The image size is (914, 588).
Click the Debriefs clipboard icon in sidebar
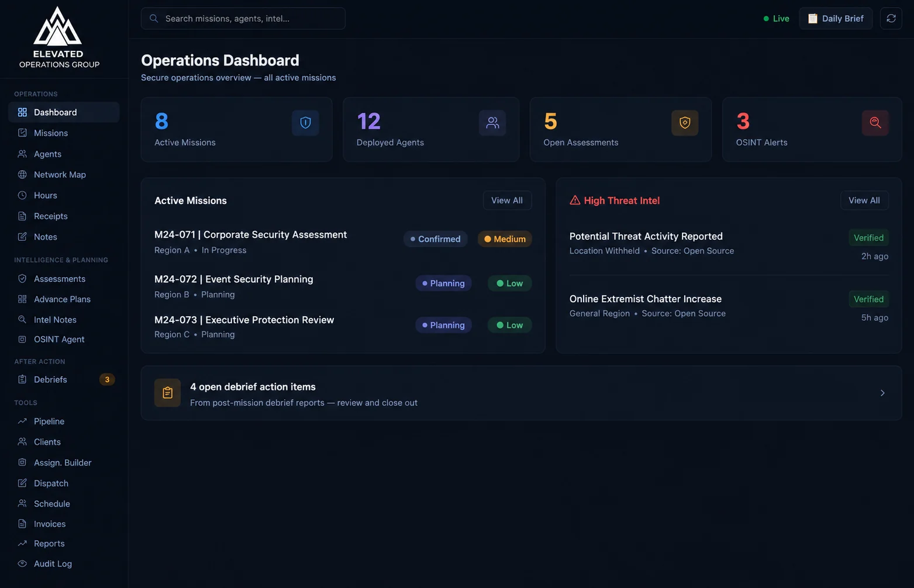pos(22,379)
